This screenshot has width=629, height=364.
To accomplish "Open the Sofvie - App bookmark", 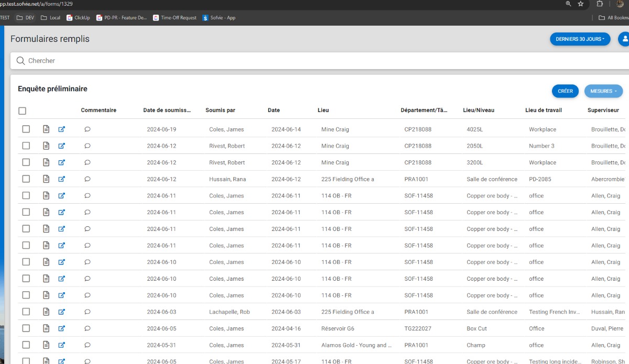I will click(219, 18).
